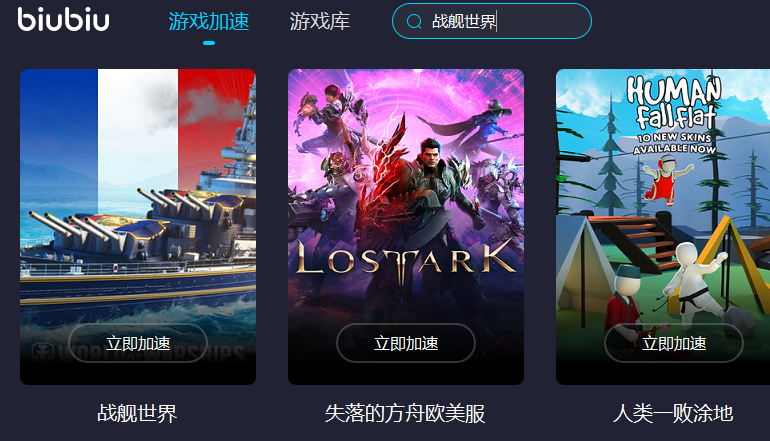The image size is (770, 441).
Task: Open the 游戏库 tab
Action: (320, 22)
